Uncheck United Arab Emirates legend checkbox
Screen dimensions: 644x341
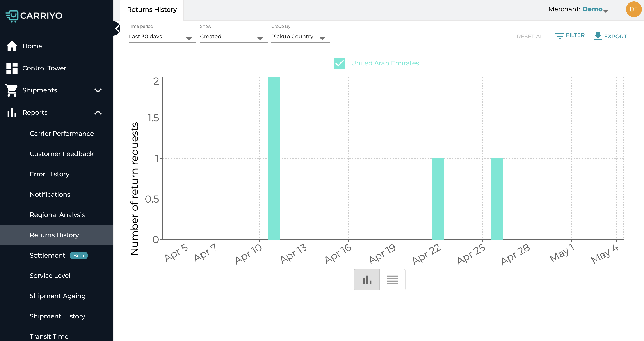pos(339,63)
